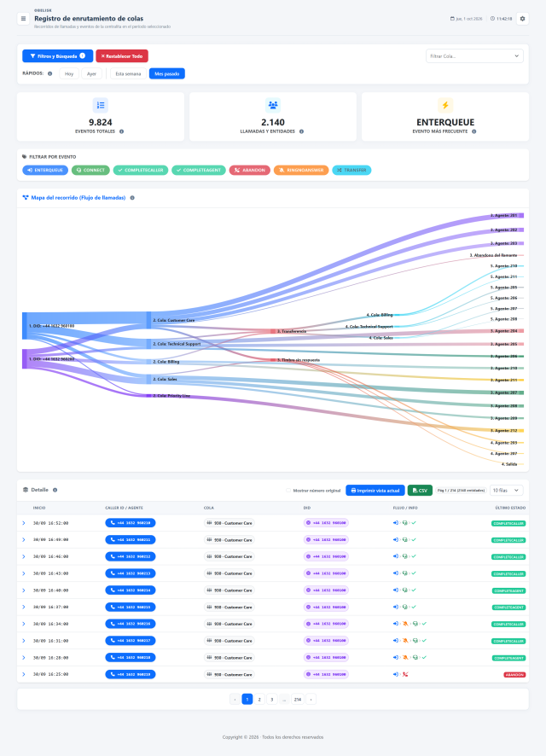Select the Mes pasado quick range
Screen dimensions: 546x756
point(166,73)
